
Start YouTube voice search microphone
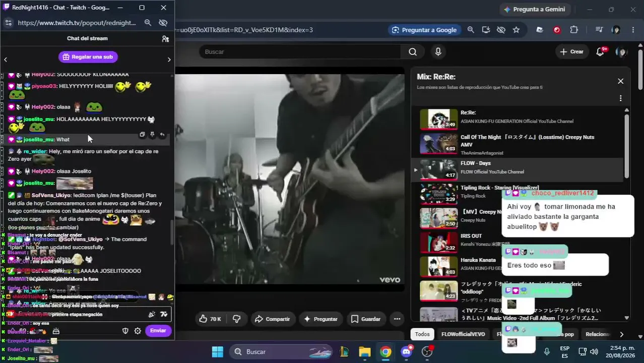point(438,52)
